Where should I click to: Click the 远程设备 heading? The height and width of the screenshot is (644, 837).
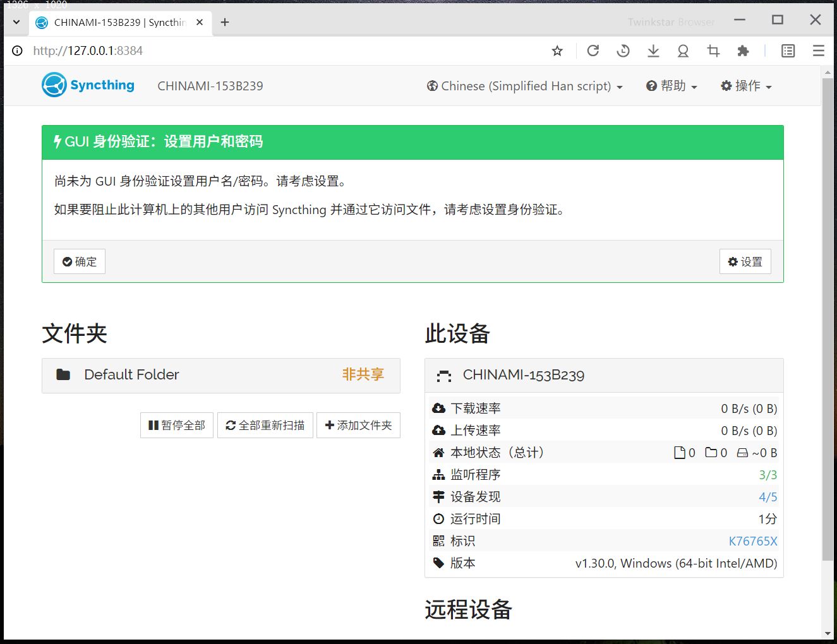[468, 609]
